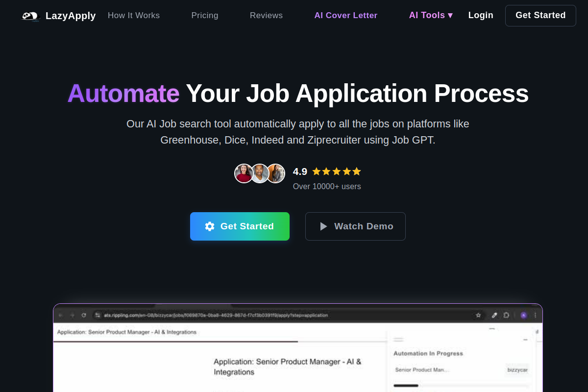Click the "Over 10000+ users" text
This screenshot has height=392, width=588.
coord(327,187)
